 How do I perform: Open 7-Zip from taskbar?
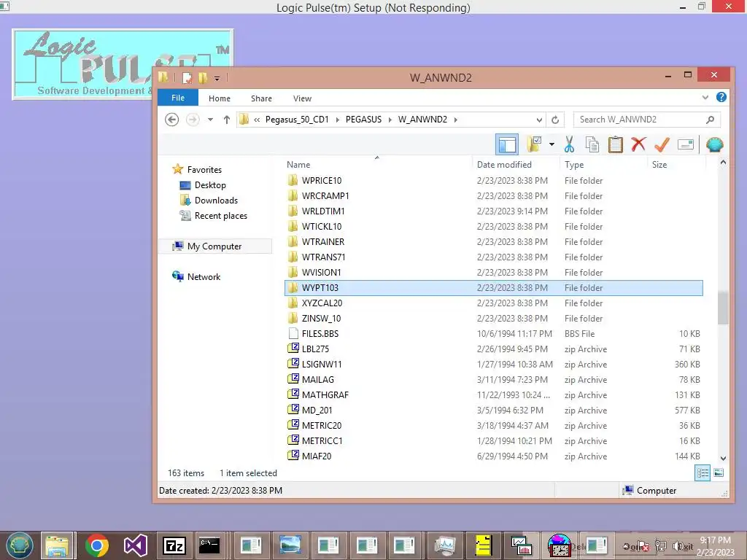click(x=174, y=545)
